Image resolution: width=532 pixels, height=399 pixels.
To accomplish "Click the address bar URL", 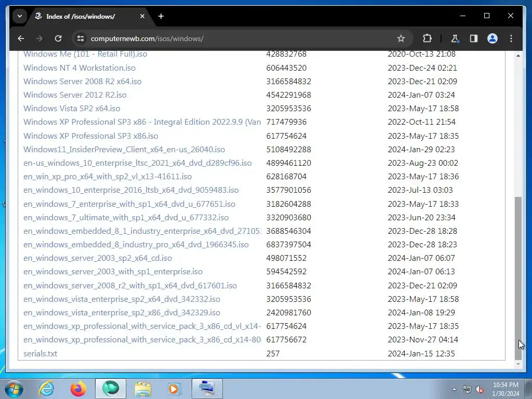I will [x=147, y=38].
